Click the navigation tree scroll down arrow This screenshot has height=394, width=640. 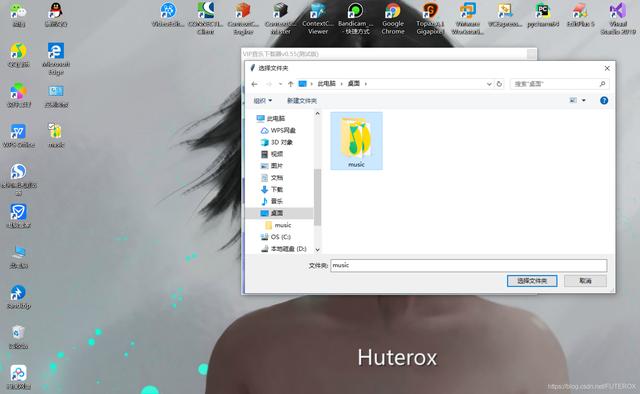318,249
